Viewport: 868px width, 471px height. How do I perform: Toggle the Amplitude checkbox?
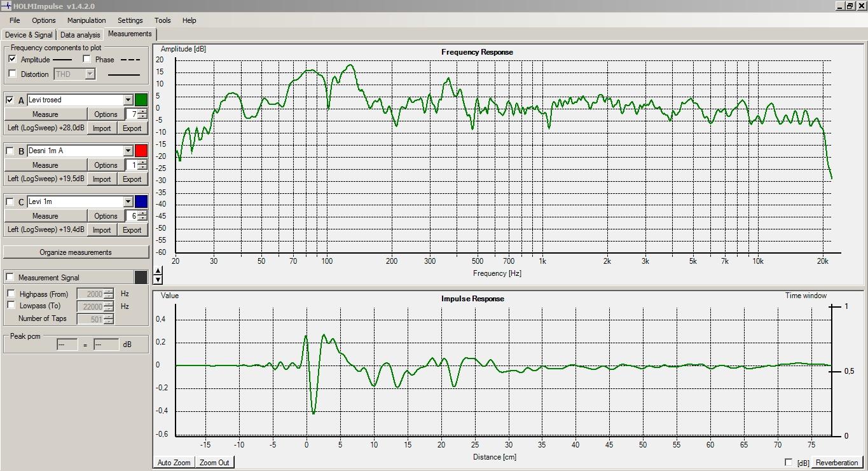13,59
